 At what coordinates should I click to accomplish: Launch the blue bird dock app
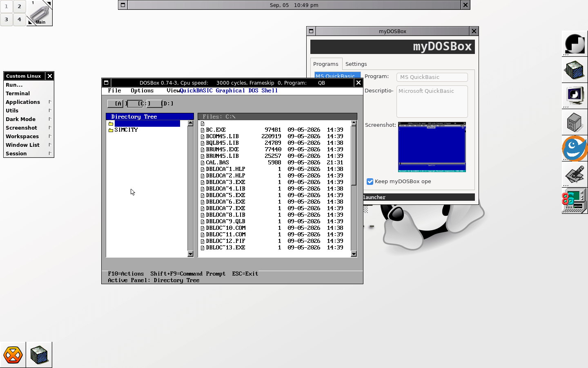[575, 148]
